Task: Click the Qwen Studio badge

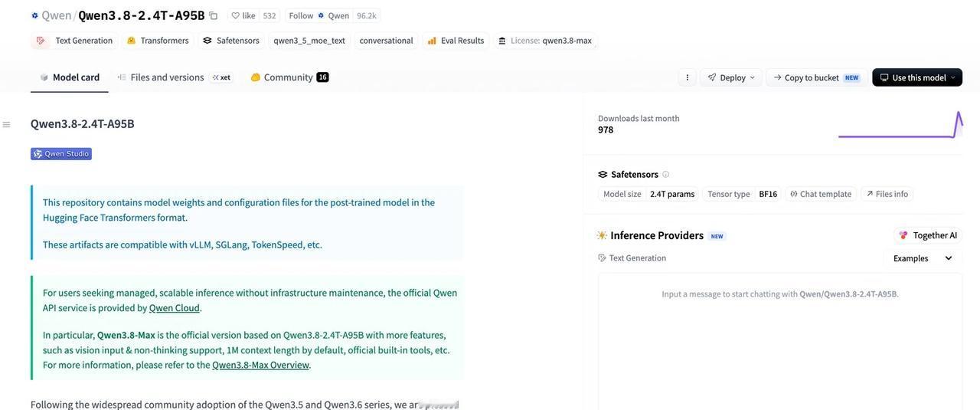Action: tap(61, 154)
